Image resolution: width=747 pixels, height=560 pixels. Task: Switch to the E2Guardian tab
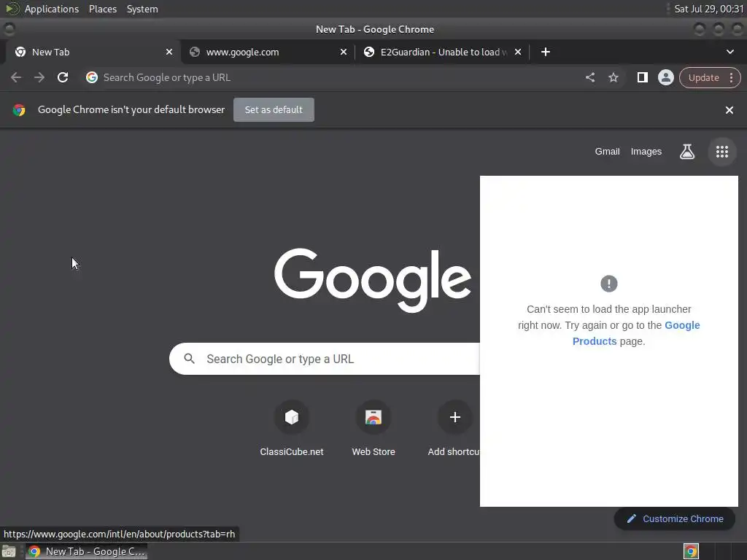tap(442, 52)
